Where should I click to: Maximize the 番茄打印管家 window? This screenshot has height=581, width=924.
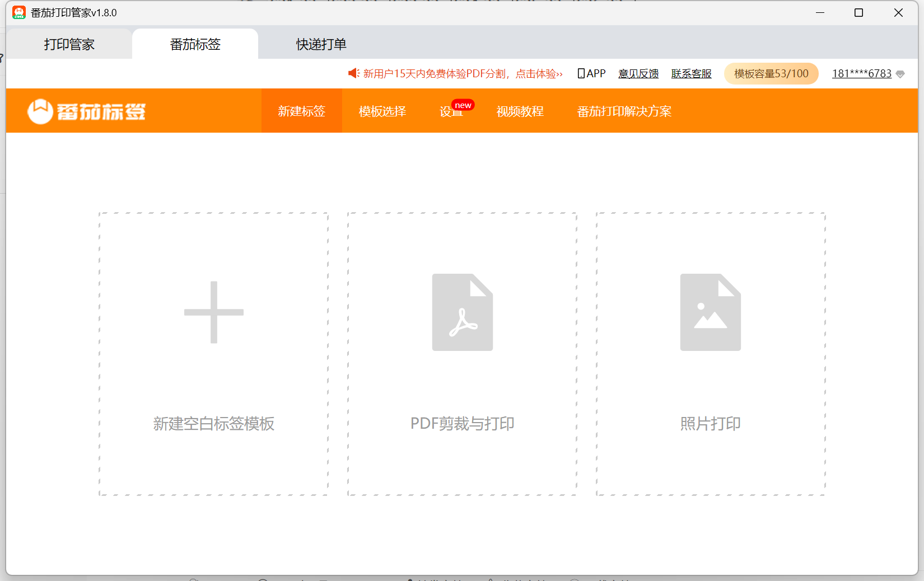click(x=858, y=12)
